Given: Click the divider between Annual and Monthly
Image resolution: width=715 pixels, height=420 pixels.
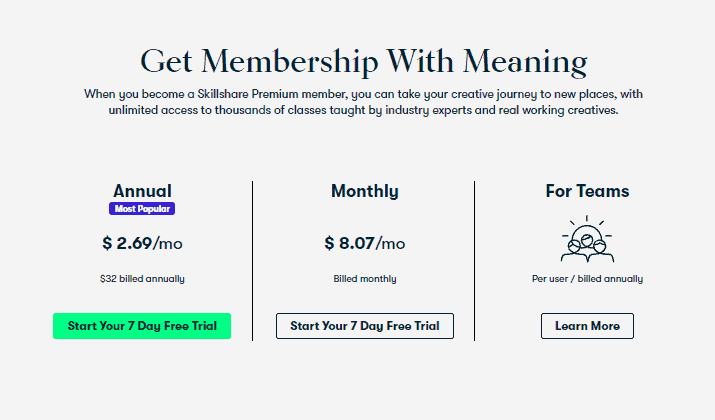Looking at the screenshot, I should click(252, 261).
